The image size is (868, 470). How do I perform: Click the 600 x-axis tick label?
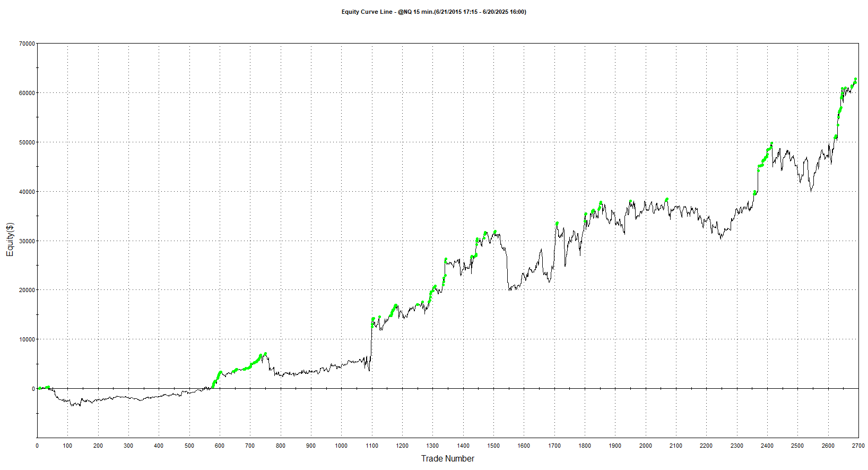[220, 446]
